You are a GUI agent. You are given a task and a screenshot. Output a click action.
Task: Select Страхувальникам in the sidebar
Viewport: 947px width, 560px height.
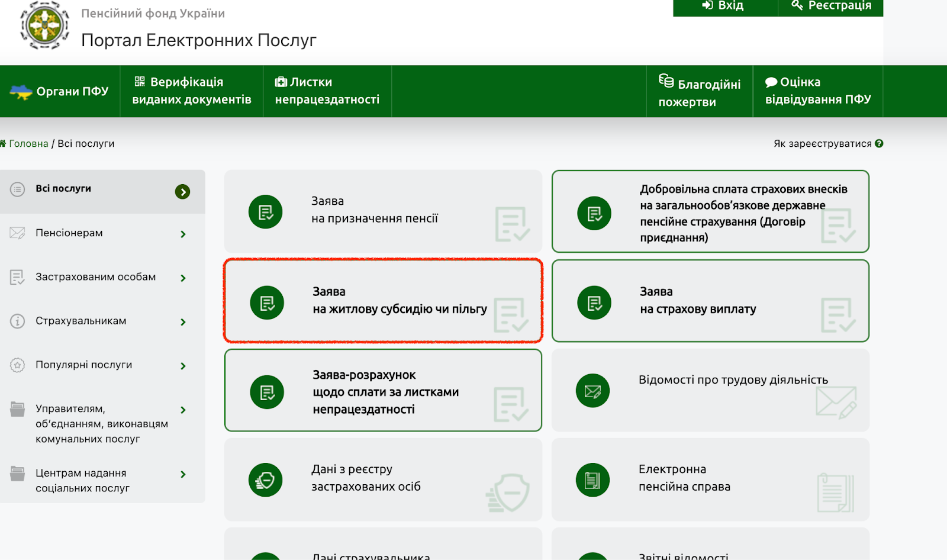point(102,321)
